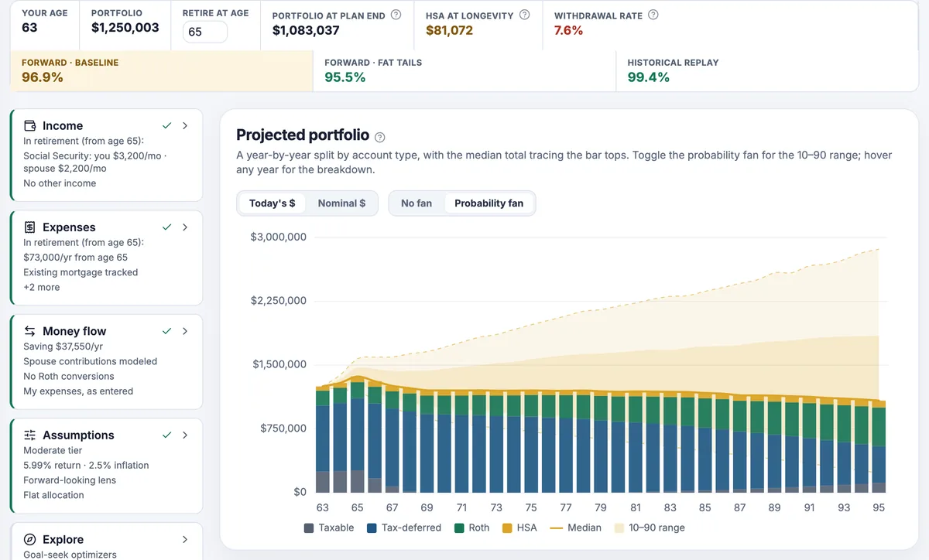This screenshot has height=560, width=929.
Task: Click the Portfolio value $1,250,003
Action: click(125, 28)
